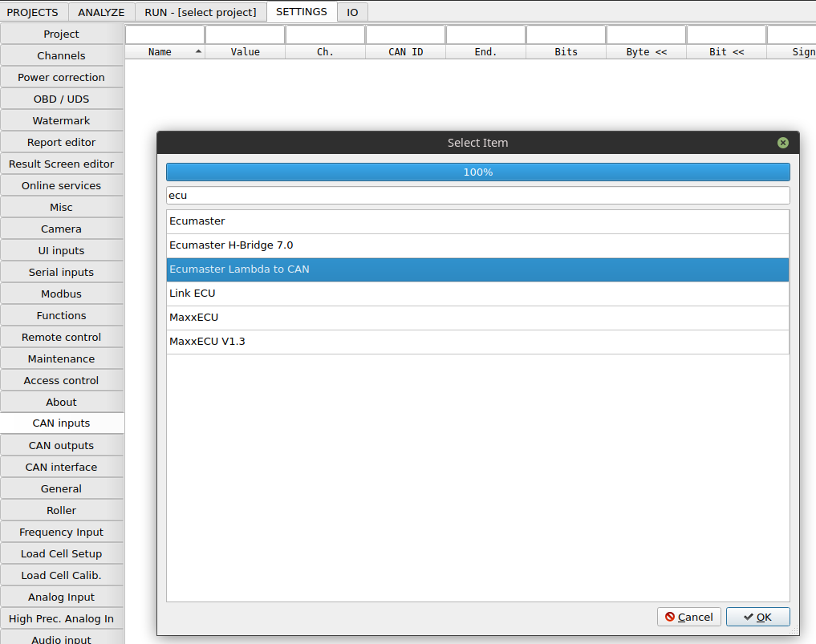
Task: Open Audio input settings
Action: pos(62,638)
